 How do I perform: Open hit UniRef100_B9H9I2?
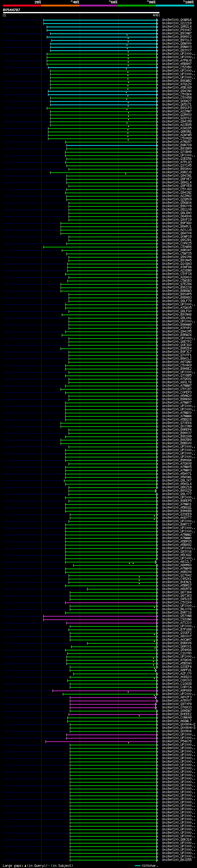tap(177, 37)
